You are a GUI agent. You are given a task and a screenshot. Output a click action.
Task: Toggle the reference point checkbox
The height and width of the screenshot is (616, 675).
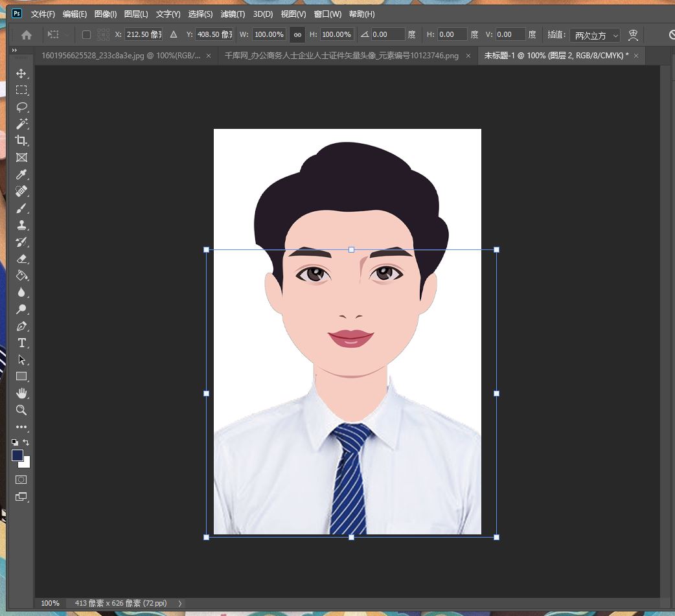click(x=86, y=34)
